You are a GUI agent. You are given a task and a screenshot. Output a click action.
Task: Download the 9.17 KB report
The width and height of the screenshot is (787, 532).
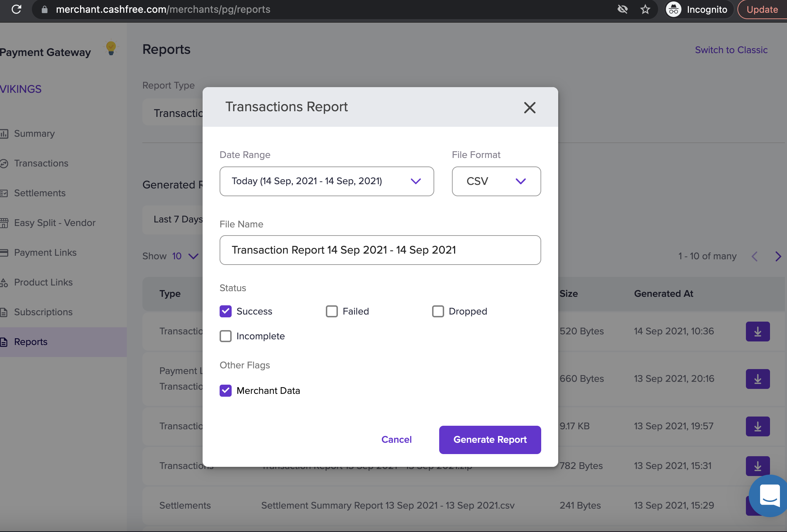pyautogui.click(x=758, y=426)
